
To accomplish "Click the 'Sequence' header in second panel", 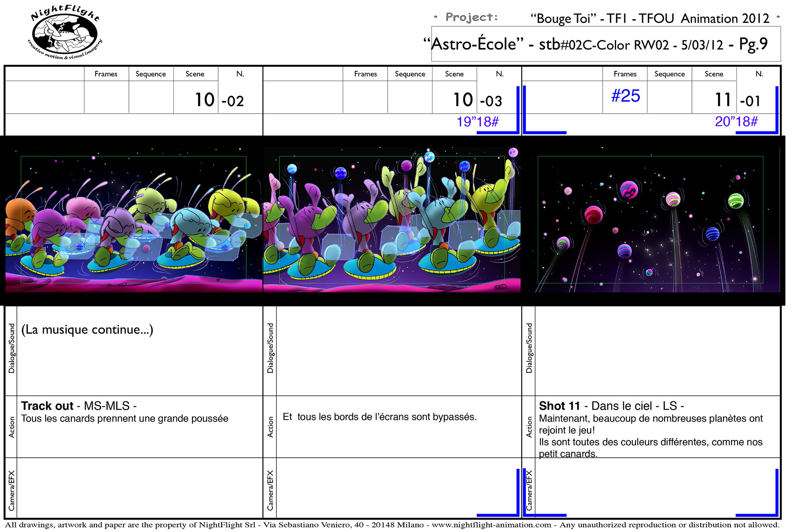I will (410, 74).
